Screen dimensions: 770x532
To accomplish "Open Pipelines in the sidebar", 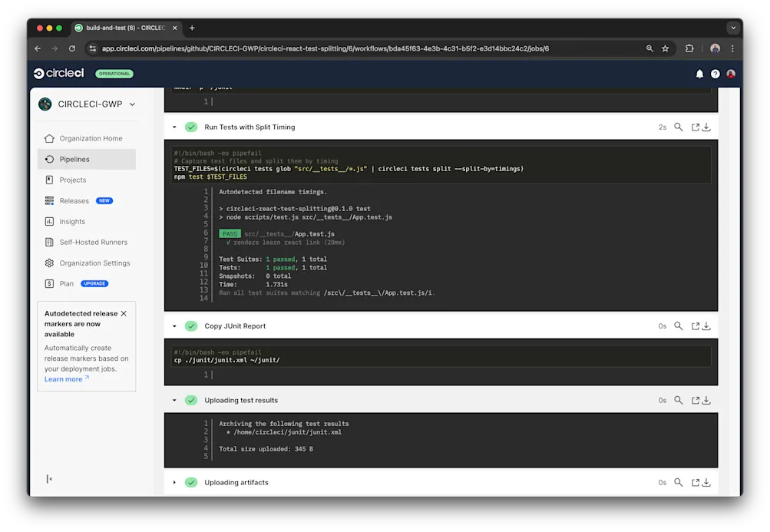I will (87, 159).
